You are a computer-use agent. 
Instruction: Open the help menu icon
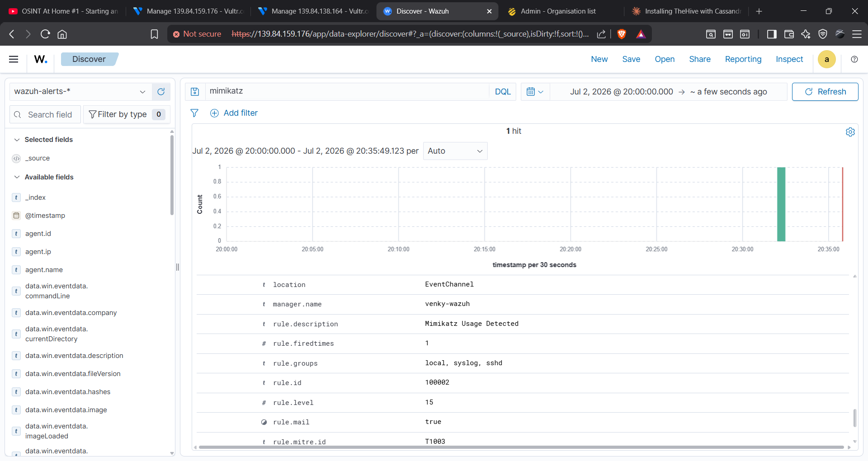click(854, 59)
